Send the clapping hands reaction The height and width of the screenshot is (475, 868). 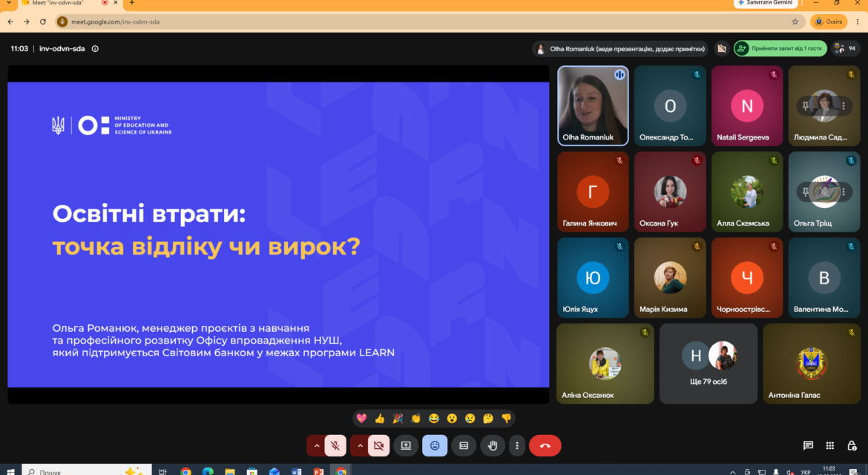415,419
